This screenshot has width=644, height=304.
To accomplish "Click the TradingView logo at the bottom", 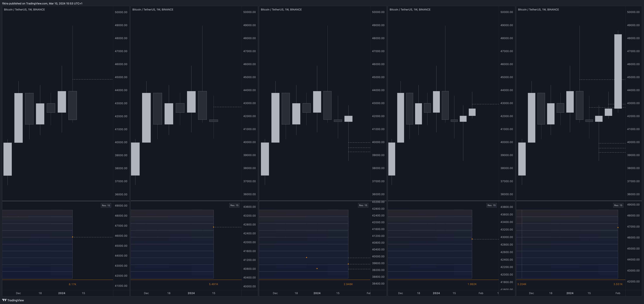I will (13, 300).
